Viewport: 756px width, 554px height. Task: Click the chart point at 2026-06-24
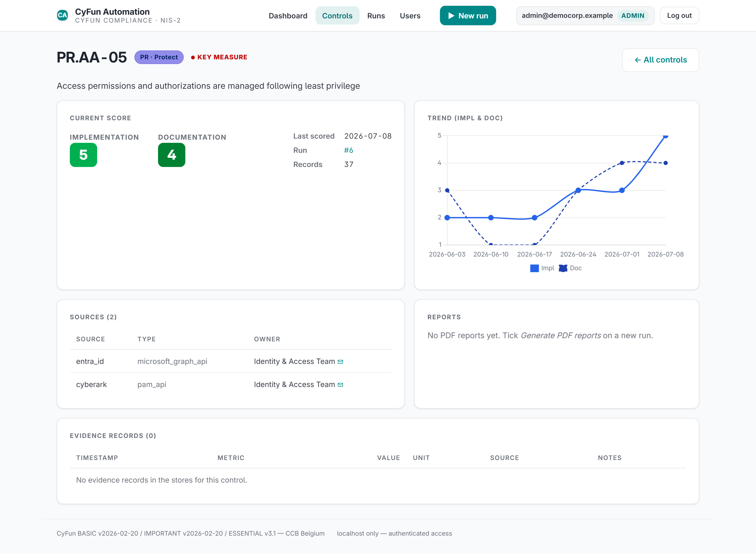(x=578, y=190)
